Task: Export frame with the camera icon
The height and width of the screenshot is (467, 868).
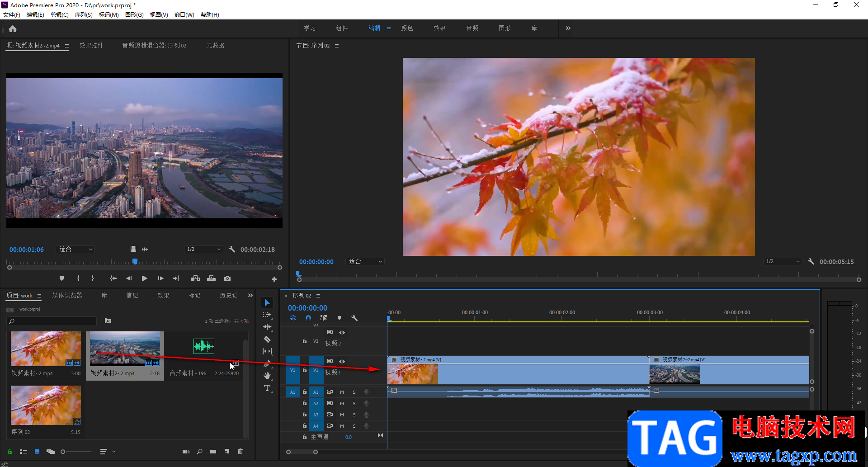Action: tap(227, 278)
